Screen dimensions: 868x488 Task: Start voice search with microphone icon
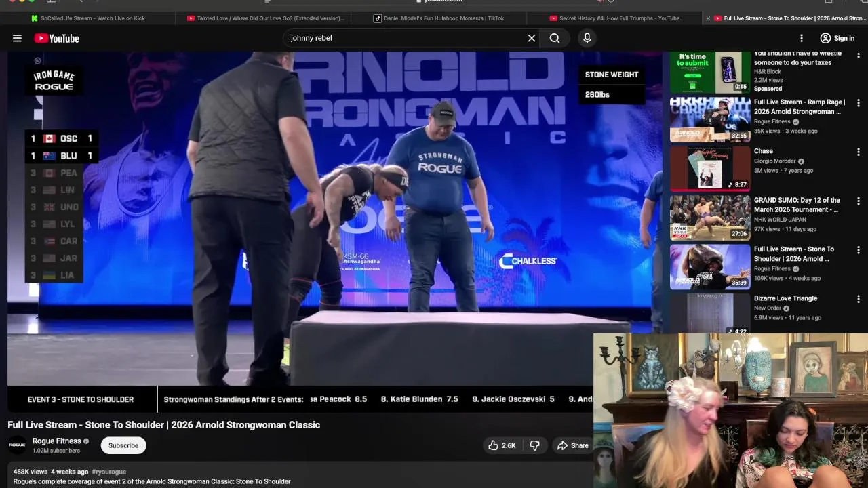coord(587,38)
